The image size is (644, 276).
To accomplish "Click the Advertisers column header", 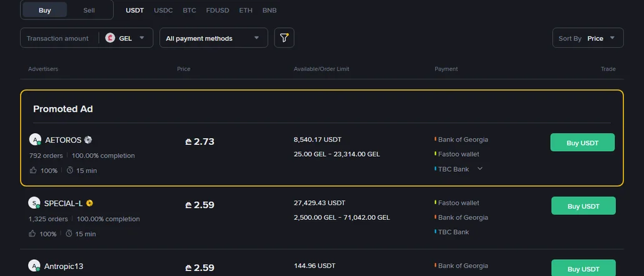I will point(43,69).
